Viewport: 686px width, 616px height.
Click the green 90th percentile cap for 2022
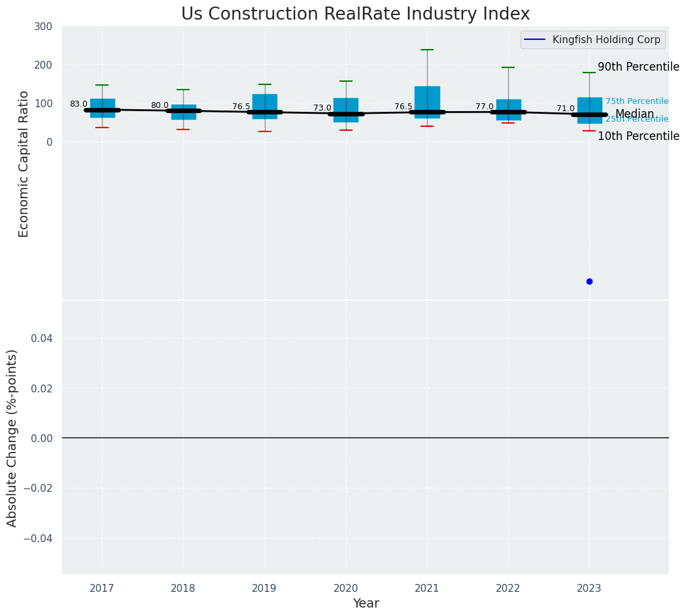coord(508,67)
